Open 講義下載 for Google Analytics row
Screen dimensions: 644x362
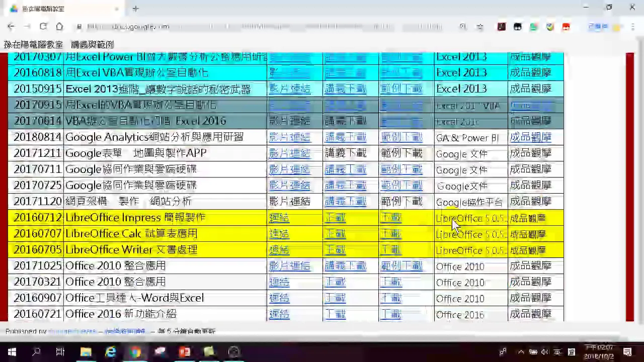(345, 137)
